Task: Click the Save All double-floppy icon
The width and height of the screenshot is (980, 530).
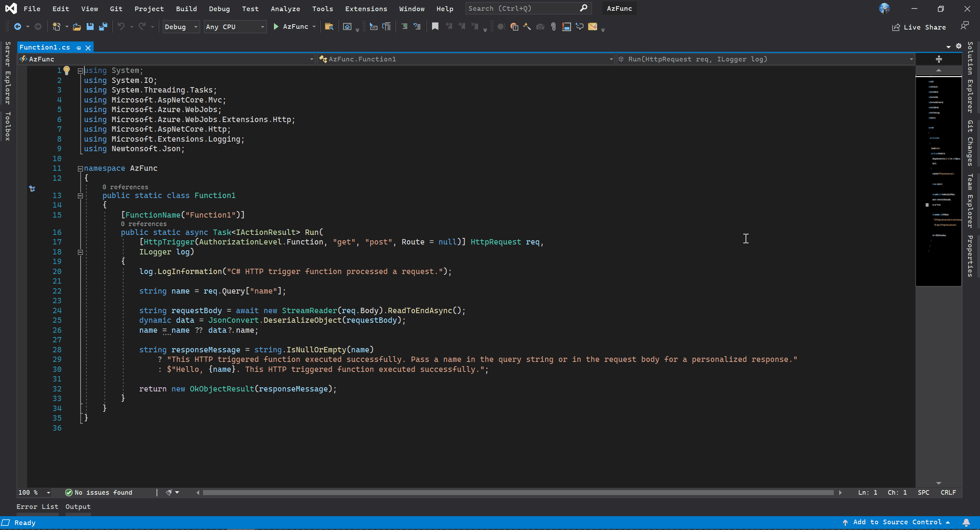Action: point(103,26)
